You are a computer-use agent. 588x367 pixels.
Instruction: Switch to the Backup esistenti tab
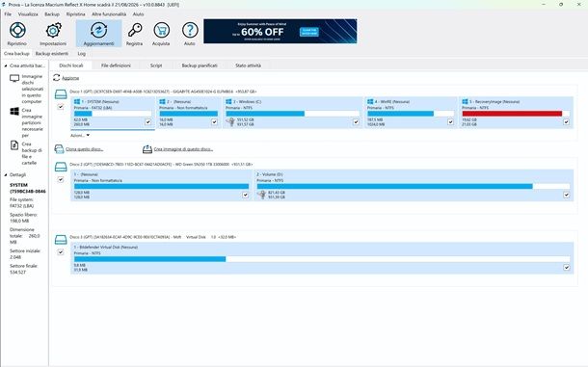tap(52, 54)
